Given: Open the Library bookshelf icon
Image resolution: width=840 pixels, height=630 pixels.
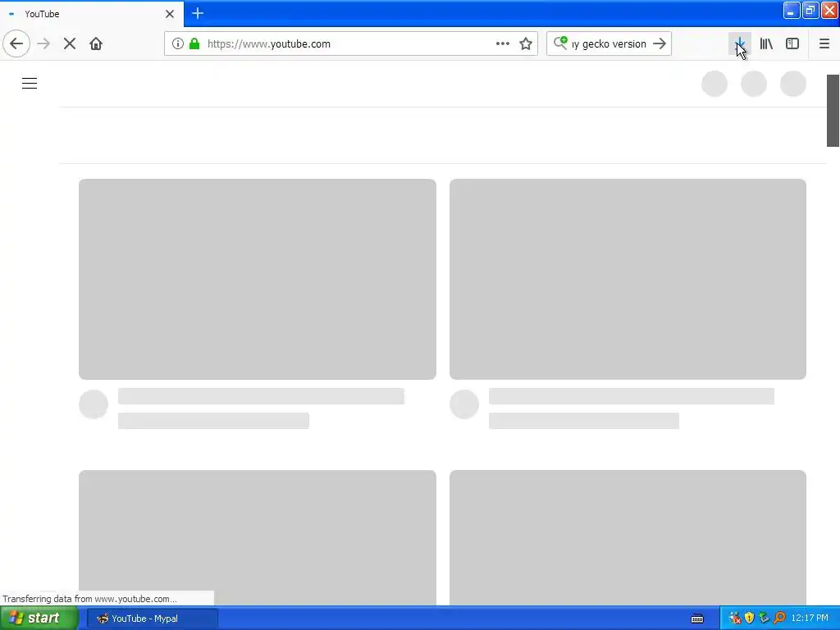Looking at the screenshot, I should [766, 44].
